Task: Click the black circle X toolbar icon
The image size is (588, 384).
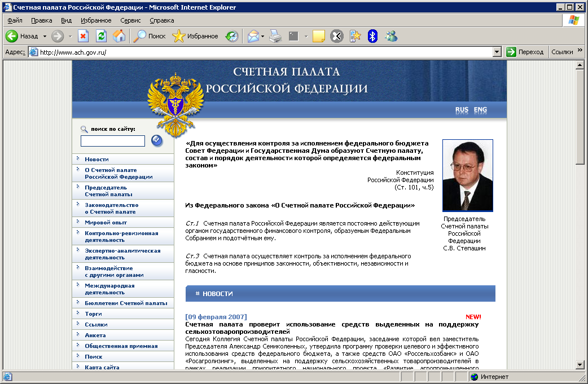Action: [x=337, y=36]
